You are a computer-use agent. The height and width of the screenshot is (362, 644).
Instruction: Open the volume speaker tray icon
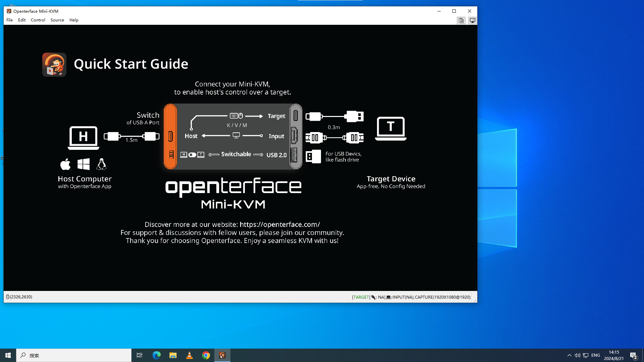[577, 355]
